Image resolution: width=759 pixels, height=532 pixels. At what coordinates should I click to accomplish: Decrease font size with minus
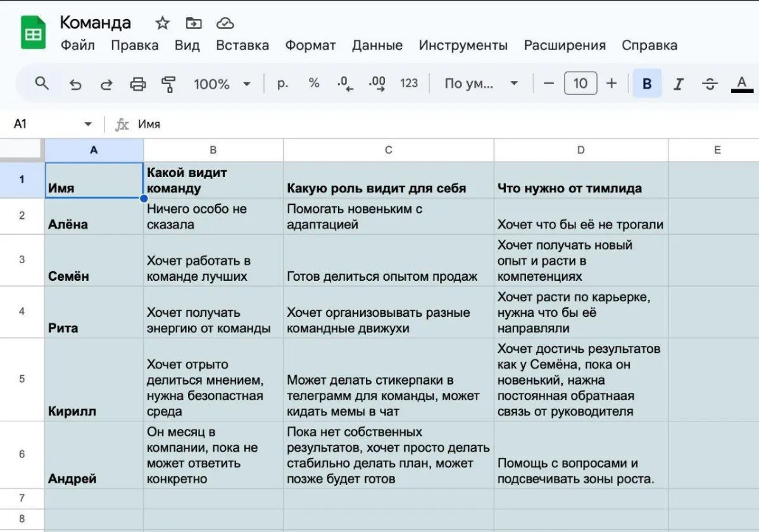tap(548, 84)
